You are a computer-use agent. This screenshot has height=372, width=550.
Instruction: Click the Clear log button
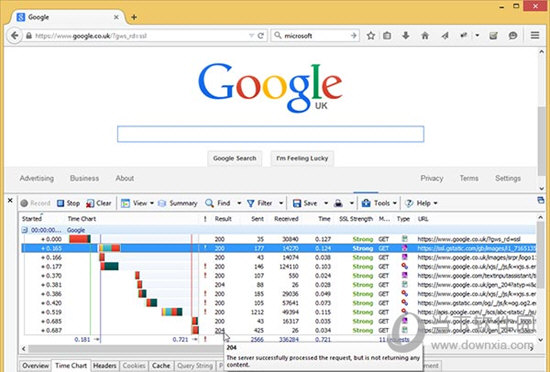(x=99, y=203)
